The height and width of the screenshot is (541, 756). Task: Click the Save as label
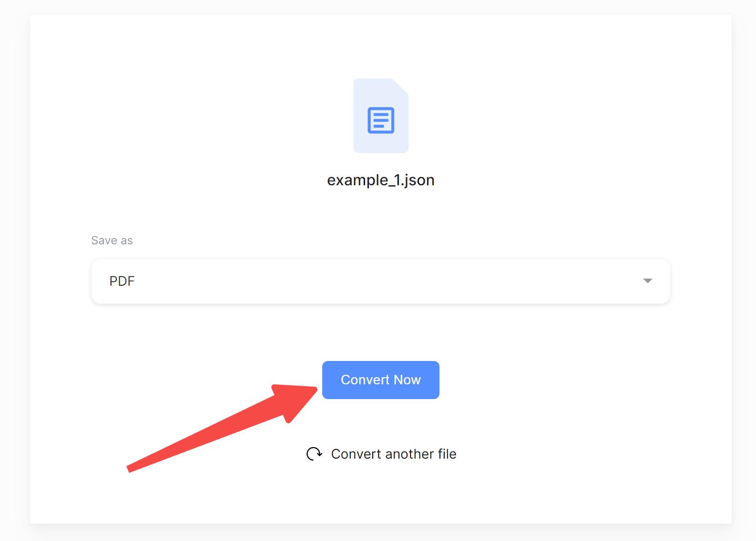point(112,240)
